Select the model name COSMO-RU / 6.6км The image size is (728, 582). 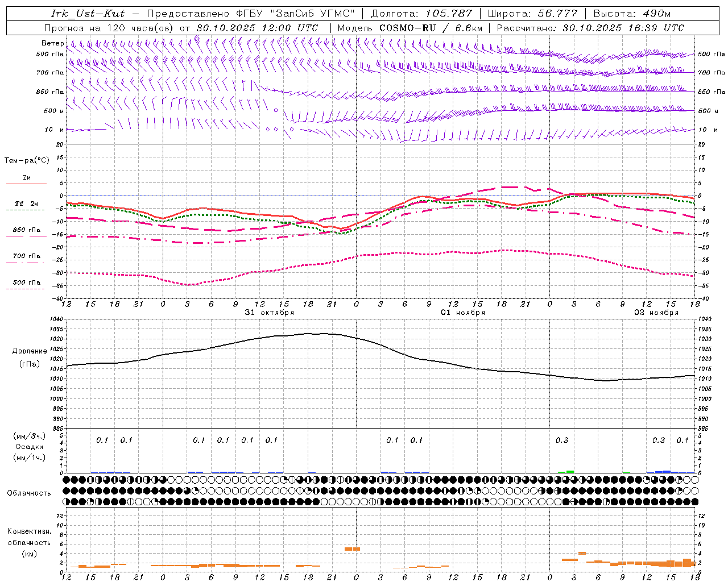tap(431, 28)
